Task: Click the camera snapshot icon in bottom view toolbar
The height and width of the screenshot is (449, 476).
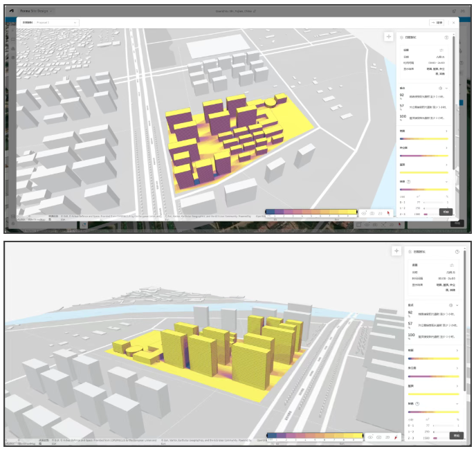Action: [379, 437]
